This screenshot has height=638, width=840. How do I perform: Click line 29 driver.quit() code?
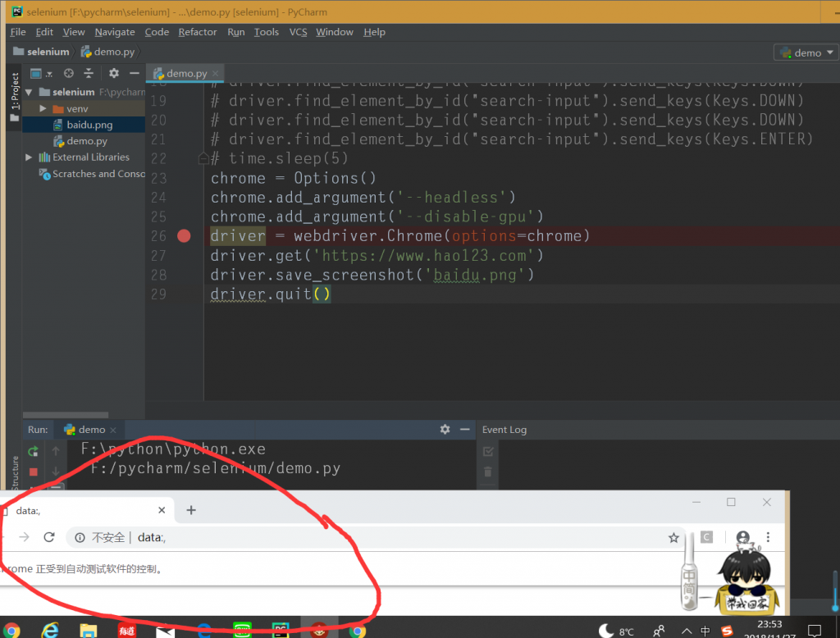[x=271, y=294]
